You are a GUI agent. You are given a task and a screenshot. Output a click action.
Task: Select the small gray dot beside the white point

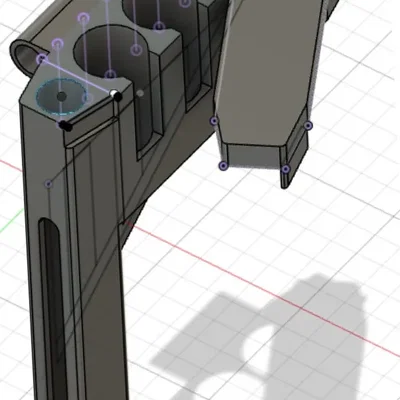coord(141,93)
